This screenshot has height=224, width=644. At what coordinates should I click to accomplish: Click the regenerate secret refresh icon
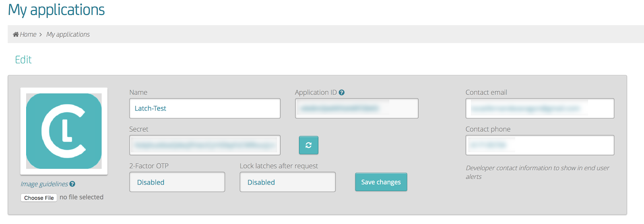(x=308, y=145)
